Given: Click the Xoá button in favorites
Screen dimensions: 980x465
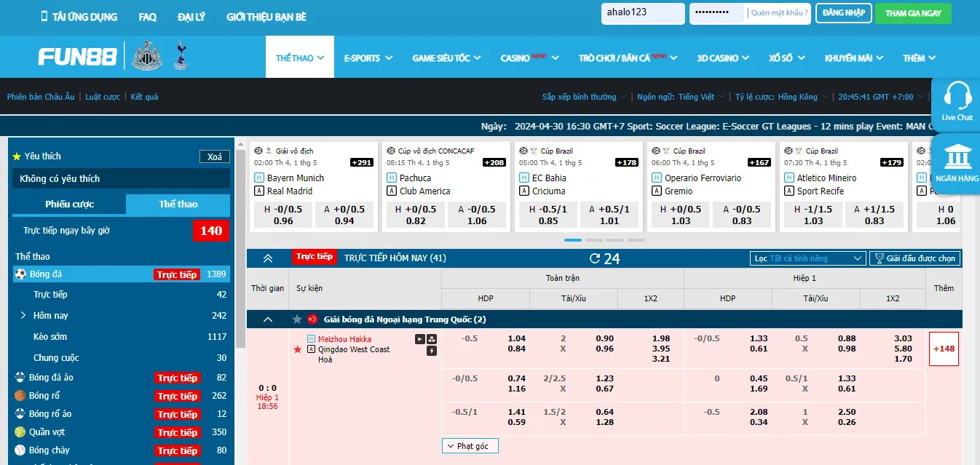Looking at the screenshot, I should click(215, 156).
